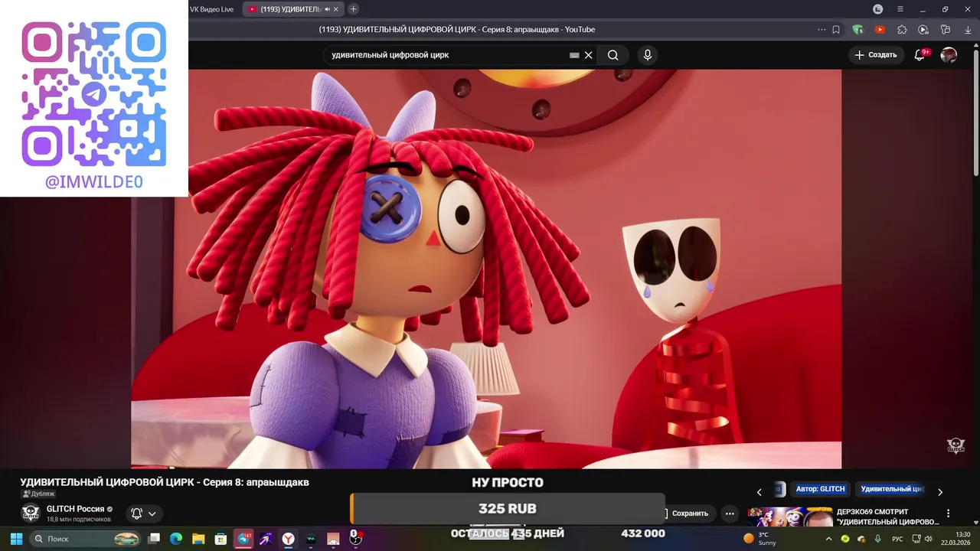The width and height of the screenshot is (980, 551).
Task: Open the on-screen keyboard in search box
Action: [x=574, y=55]
